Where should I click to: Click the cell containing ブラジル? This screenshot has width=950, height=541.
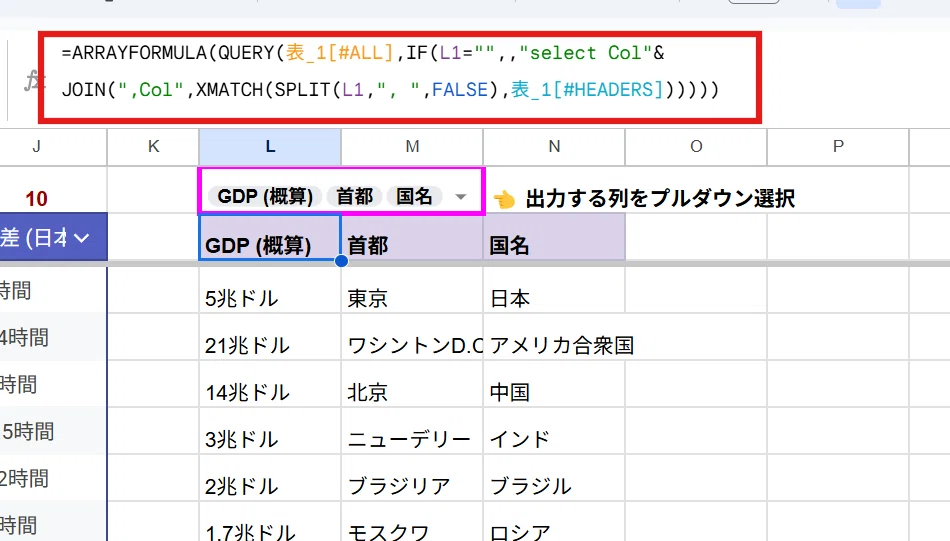(x=554, y=478)
